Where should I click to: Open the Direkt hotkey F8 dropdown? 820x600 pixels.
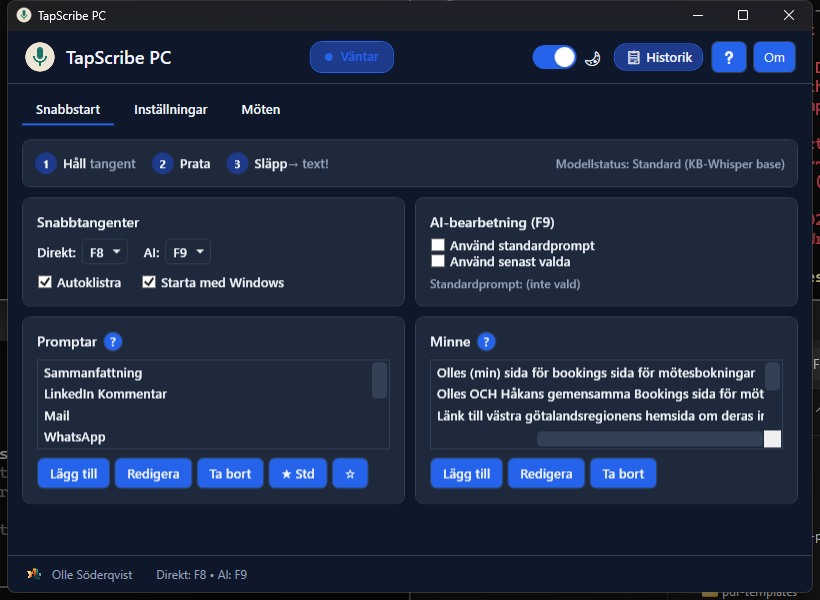pyautogui.click(x=105, y=252)
